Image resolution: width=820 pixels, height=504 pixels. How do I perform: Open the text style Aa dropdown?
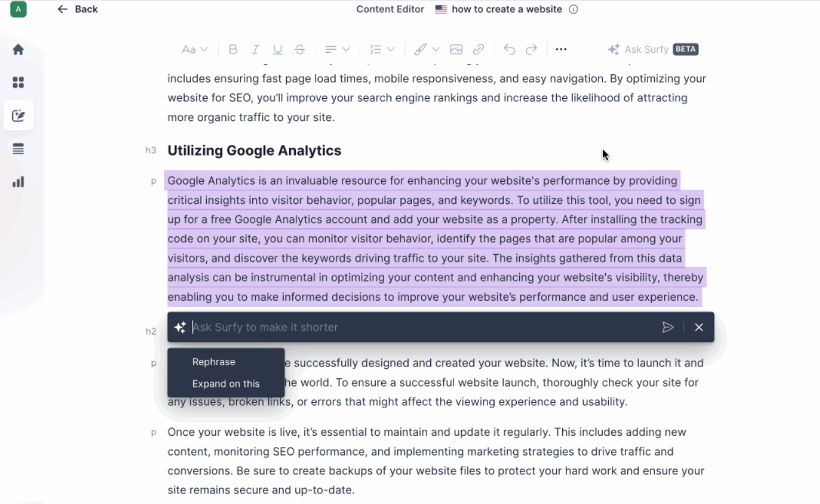pyautogui.click(x=195, y=50)
